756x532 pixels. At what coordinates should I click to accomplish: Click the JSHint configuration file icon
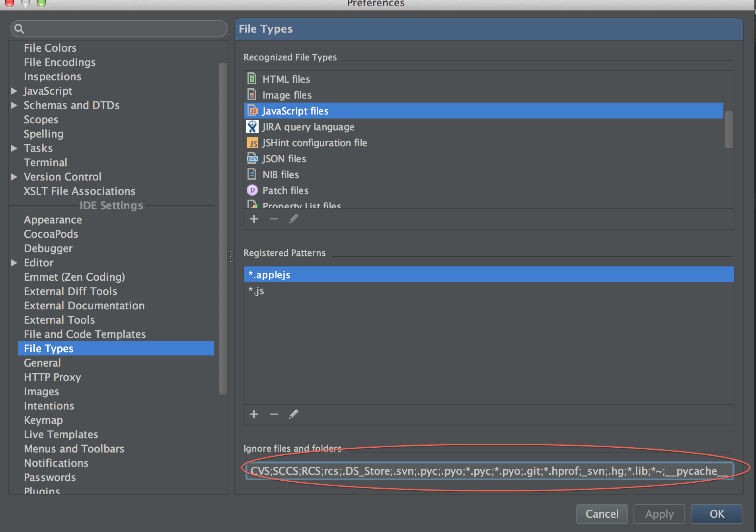(x=252, y=142)
